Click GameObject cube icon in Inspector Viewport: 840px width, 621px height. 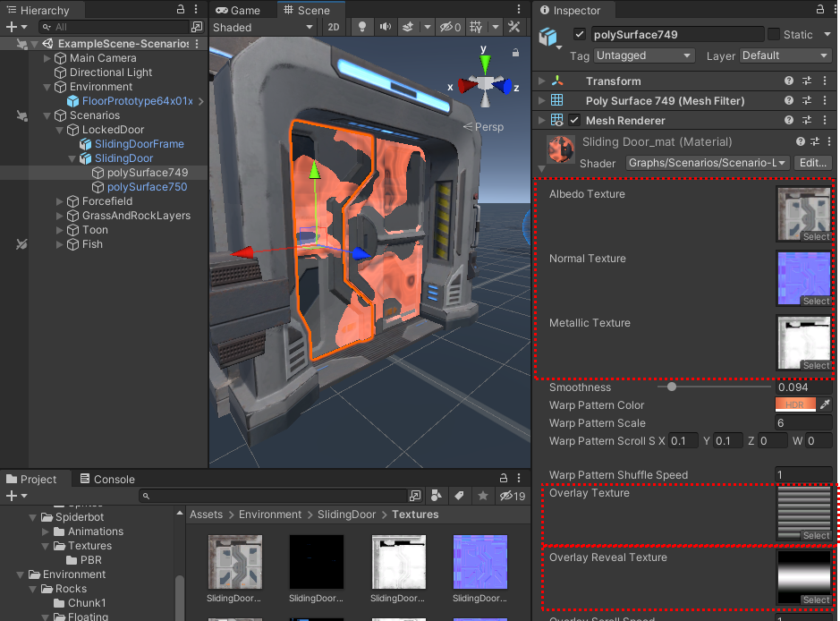coord(548,37)
